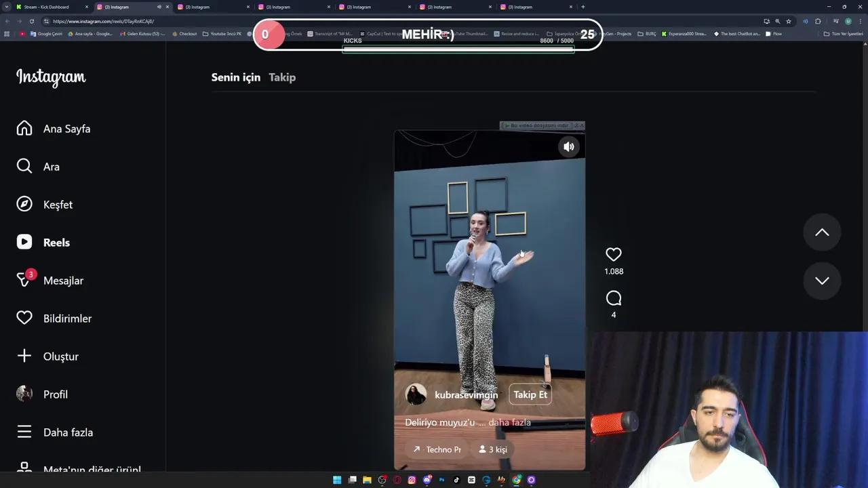Go to previous reel with up chevron
The image size is (868, 488).
coord(822,232)
